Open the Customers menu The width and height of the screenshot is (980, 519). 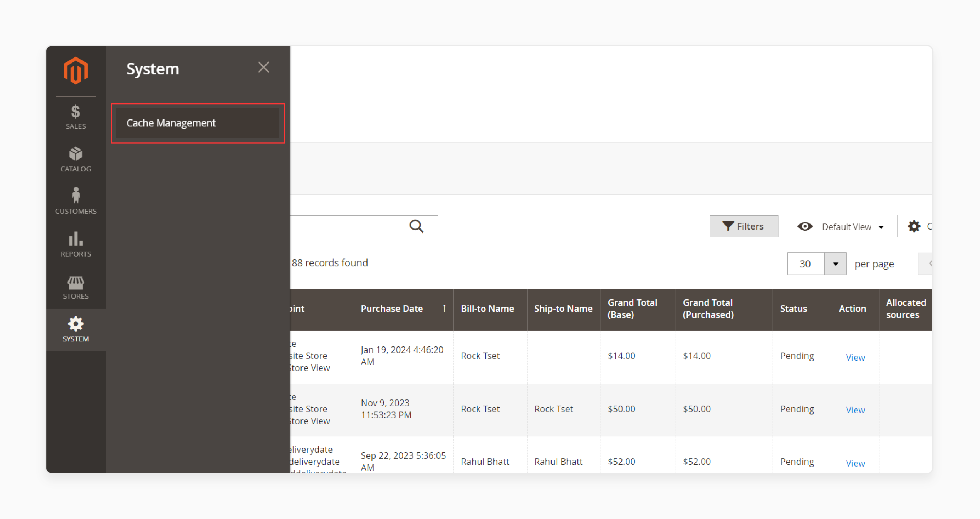tap(76, 201)
